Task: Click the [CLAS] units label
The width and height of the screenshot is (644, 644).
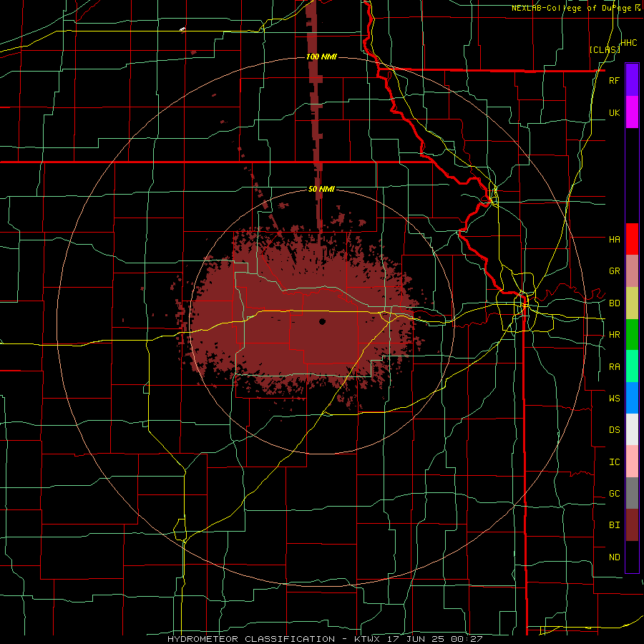Action: 605,49
